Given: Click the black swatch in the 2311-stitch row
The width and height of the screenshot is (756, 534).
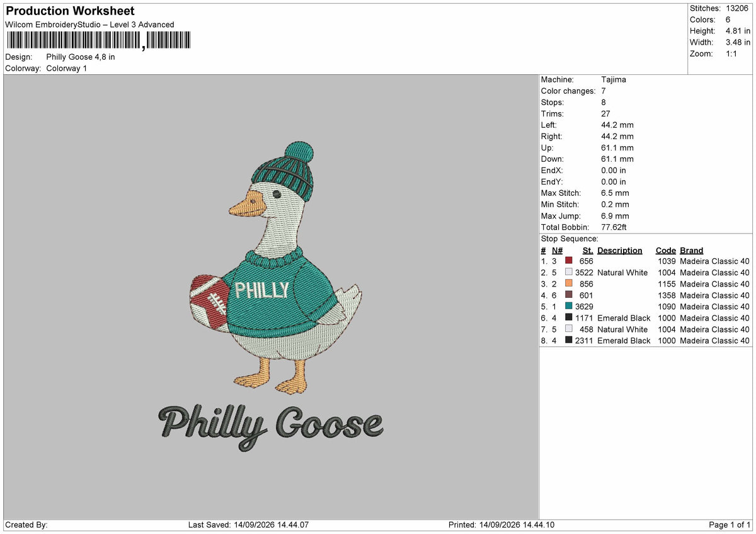Looking at the screenshot, I should click(569, 341).
